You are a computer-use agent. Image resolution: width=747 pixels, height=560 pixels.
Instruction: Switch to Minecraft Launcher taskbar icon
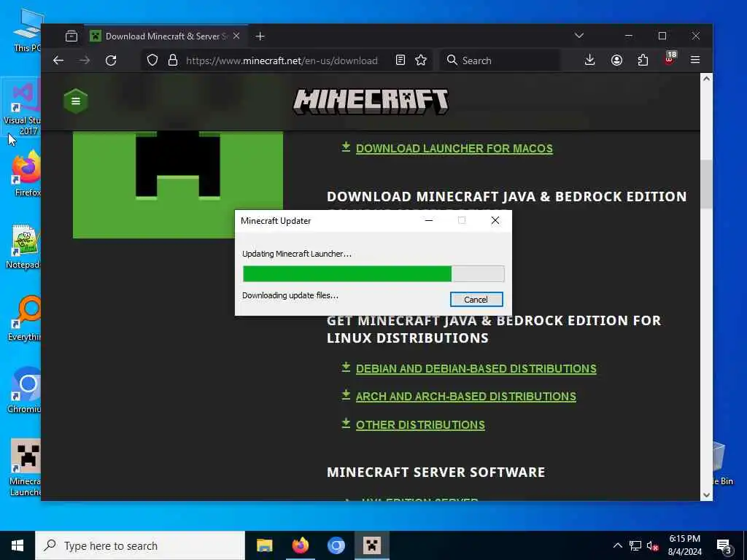click(x=372, y=545)
